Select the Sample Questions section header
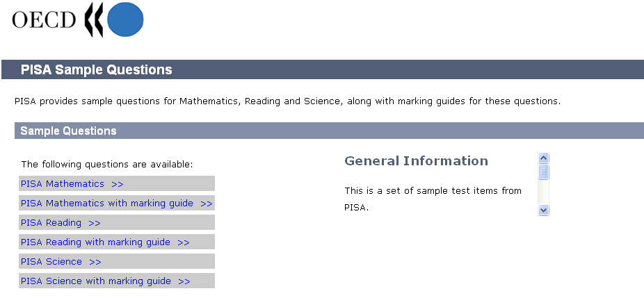The width and height of the screenshot is (644, 307). click(x=68, y=131)
